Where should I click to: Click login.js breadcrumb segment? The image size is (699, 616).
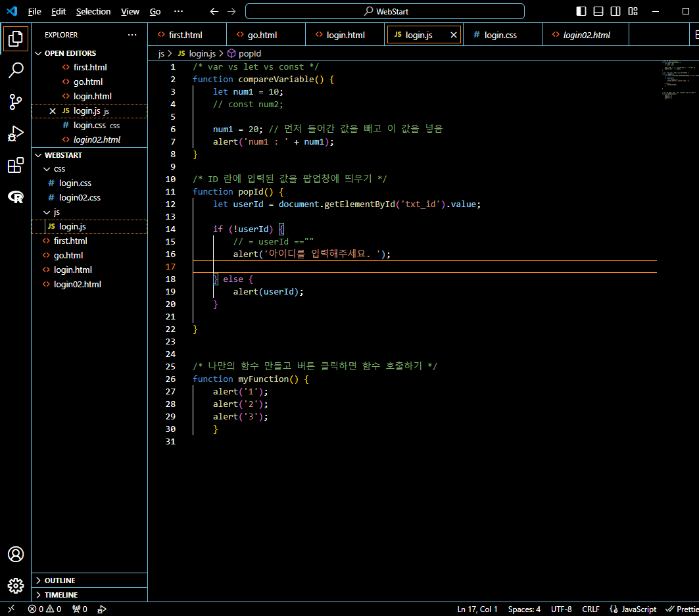click(197, 53)
